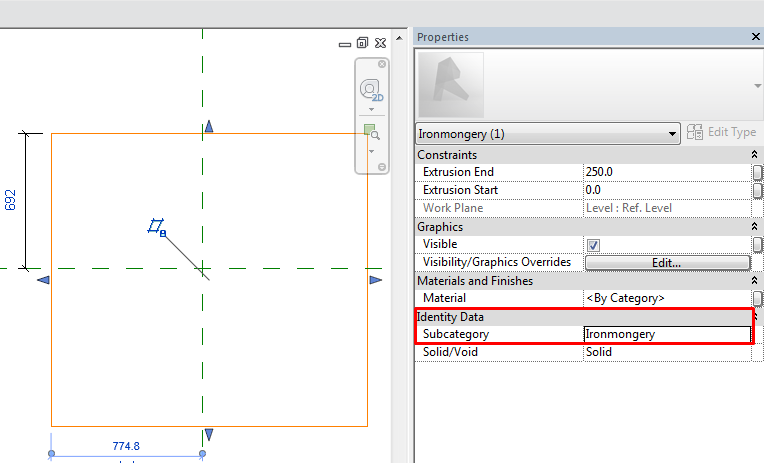Click the top blue shape handle arrow

pos(209,126)
